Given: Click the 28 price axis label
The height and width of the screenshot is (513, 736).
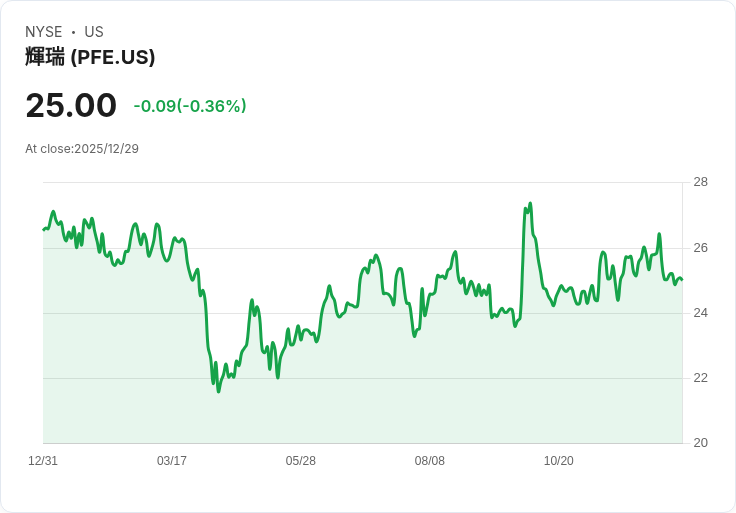Looking at the screenshot, I should tap(700, 182).
